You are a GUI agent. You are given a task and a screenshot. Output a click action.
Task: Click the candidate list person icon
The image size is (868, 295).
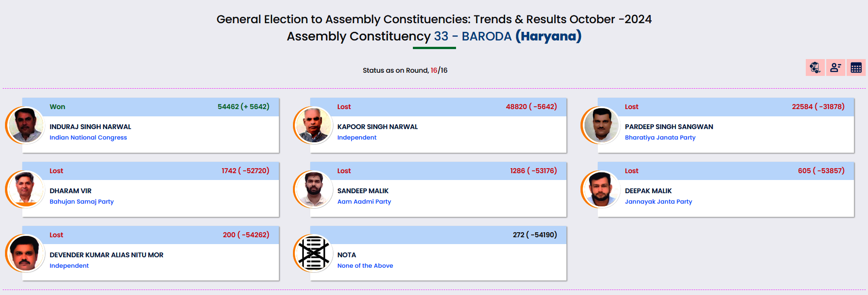835,68
